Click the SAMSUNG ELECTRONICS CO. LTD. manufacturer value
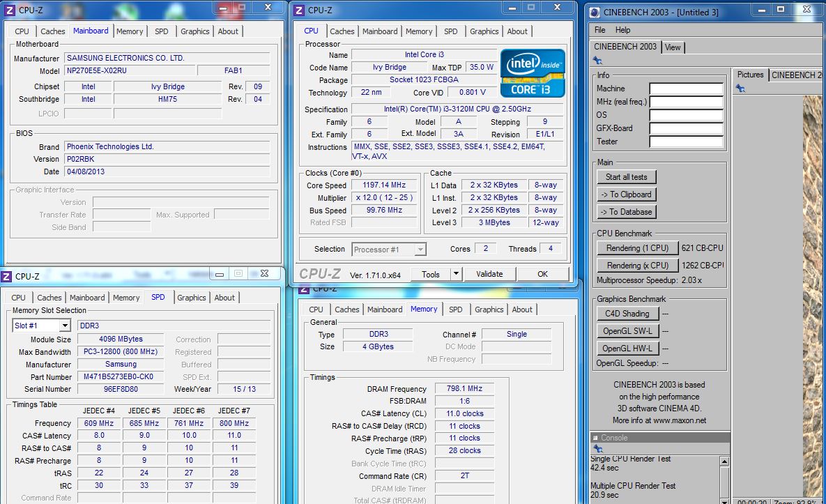 [x=167, y=58]
